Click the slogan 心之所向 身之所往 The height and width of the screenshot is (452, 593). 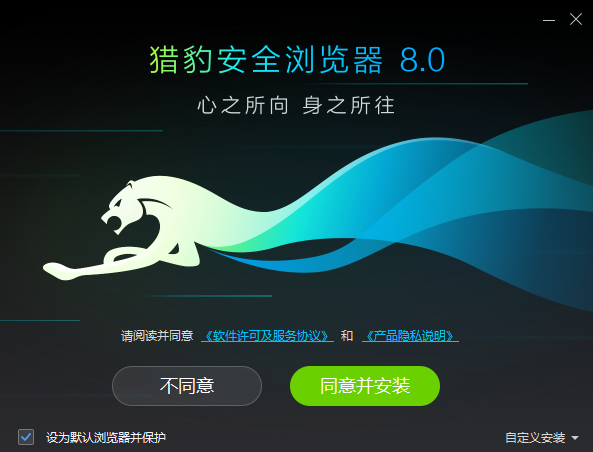(296, 105)
